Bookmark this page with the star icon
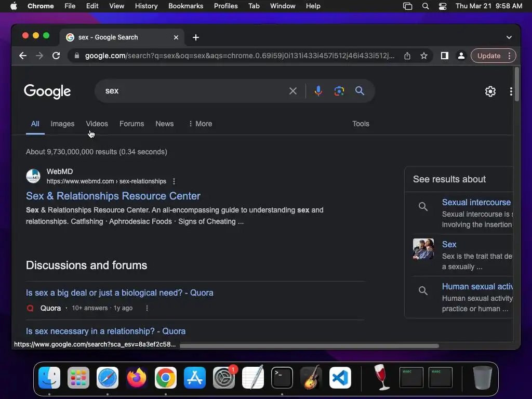The width and height of the screenshot is (532, 399). 424,56
